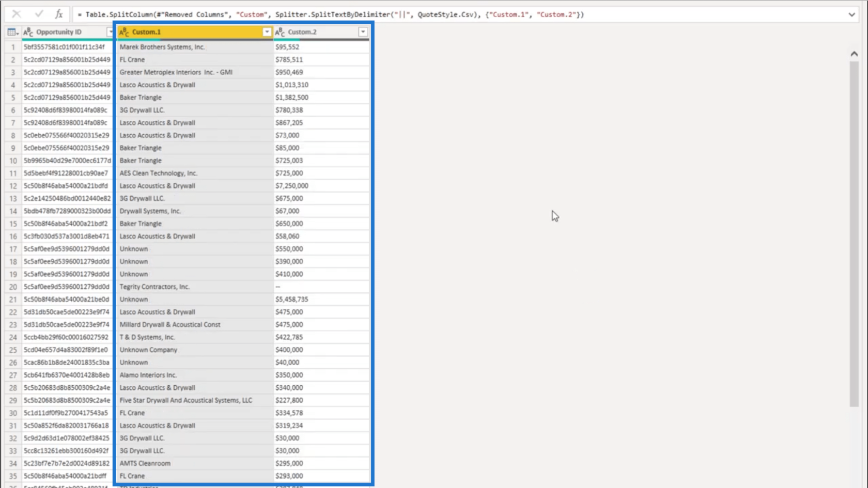Select Opportunity ID '5cb641fb6370e4001428b8eb'
Viewport: 868px width, 488px height.
coord(67,375)
